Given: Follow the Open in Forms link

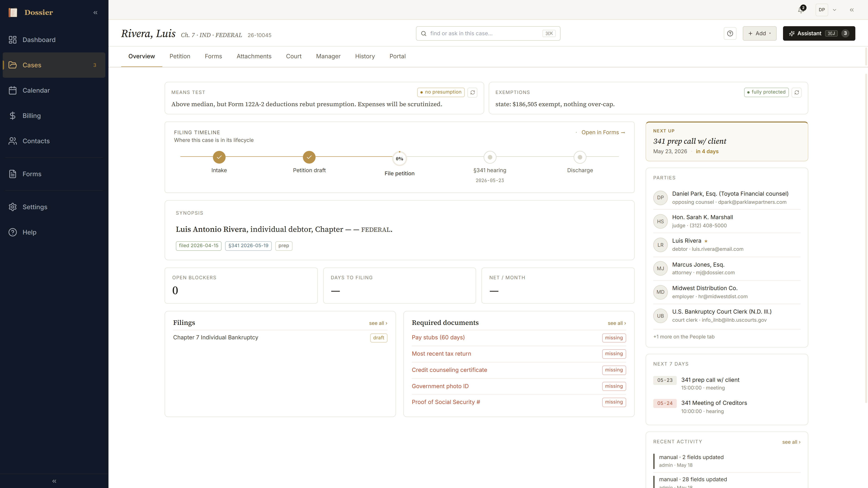Looking at the screenshot, I should tap(603, 132).
